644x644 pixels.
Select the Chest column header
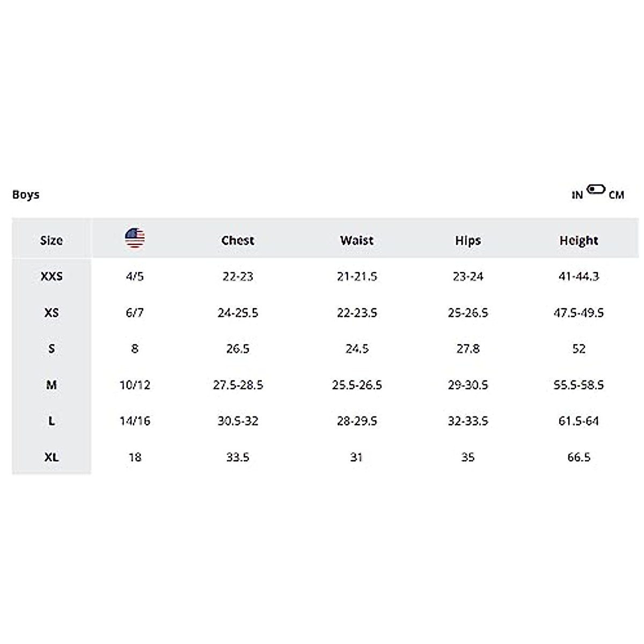(238, 240)
